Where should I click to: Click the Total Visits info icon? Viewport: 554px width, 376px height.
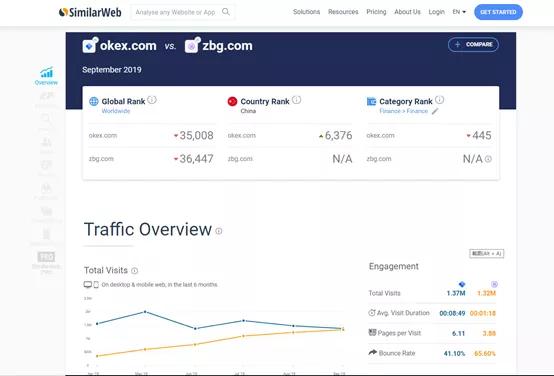pos(135,271)
